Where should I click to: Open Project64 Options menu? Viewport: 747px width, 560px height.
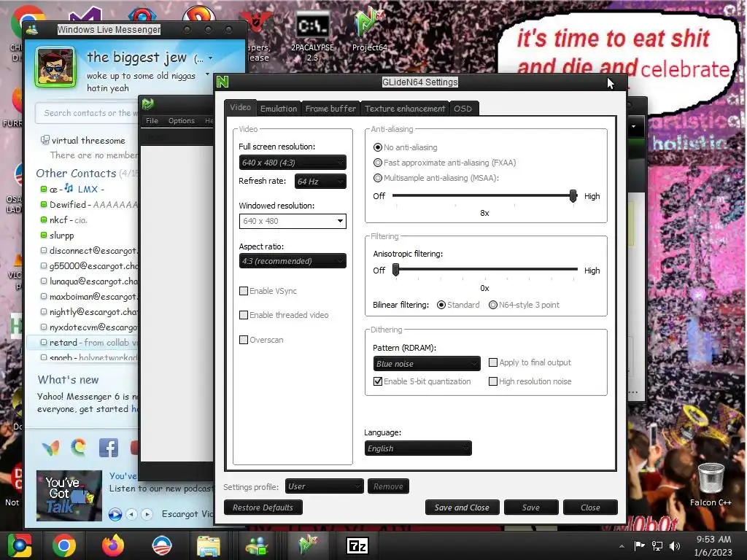(182, 121)
